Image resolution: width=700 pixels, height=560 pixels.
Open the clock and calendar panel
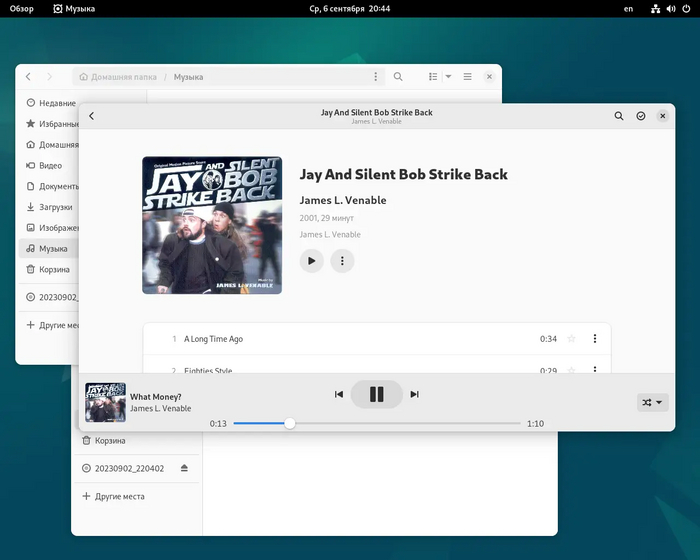[x=350, y=8]
